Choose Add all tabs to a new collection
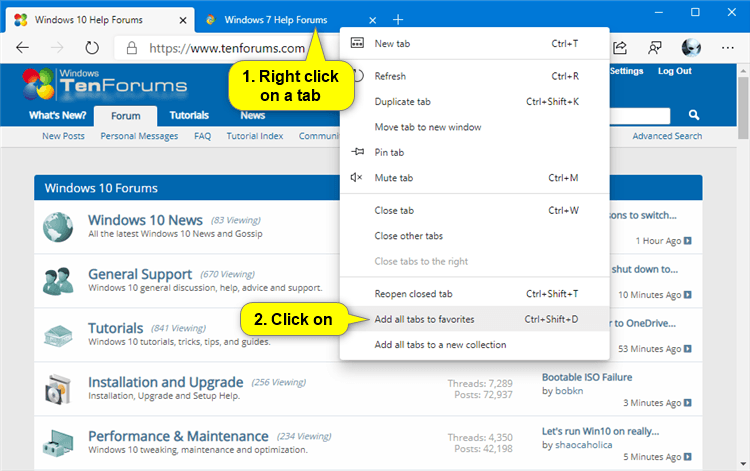The width and height of the screenshot is (750, 471). [474, 344]
